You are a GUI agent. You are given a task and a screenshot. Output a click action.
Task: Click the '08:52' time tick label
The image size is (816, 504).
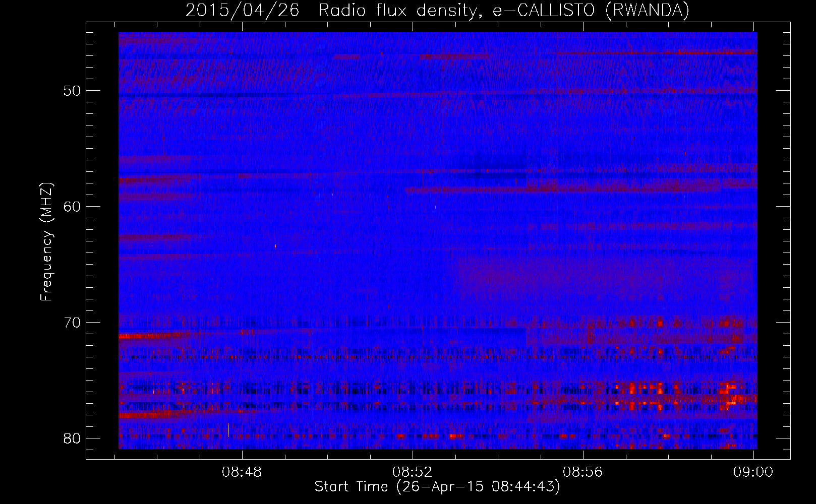coord(413,472)
